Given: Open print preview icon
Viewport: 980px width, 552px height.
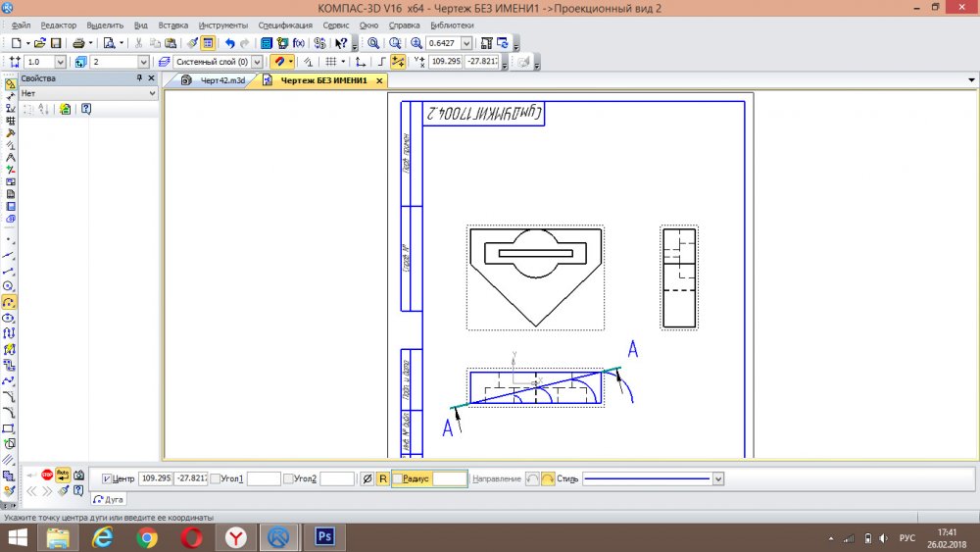Looking at the screenshot, I should [x=110, y=43].
